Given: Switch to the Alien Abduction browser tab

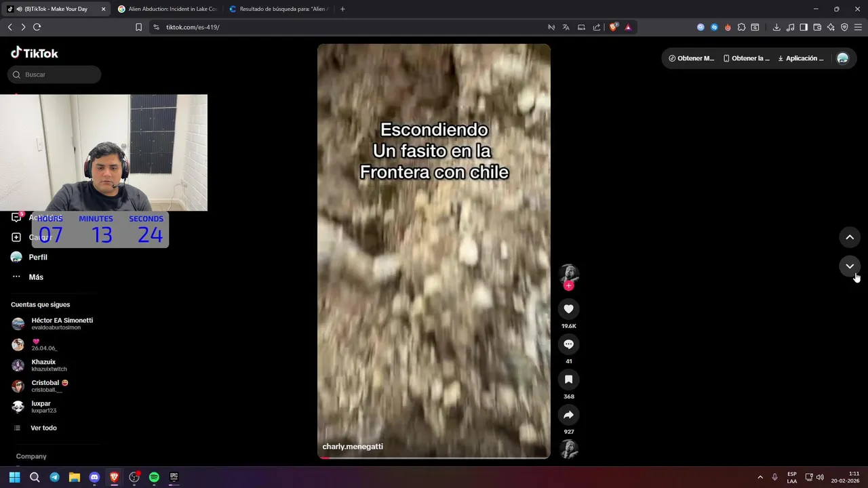Looking at the screenshot, I should 167,9.
